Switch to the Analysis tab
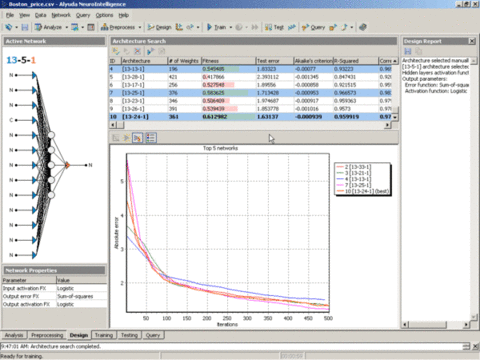The image size is (480, 360). click(14, 335)
